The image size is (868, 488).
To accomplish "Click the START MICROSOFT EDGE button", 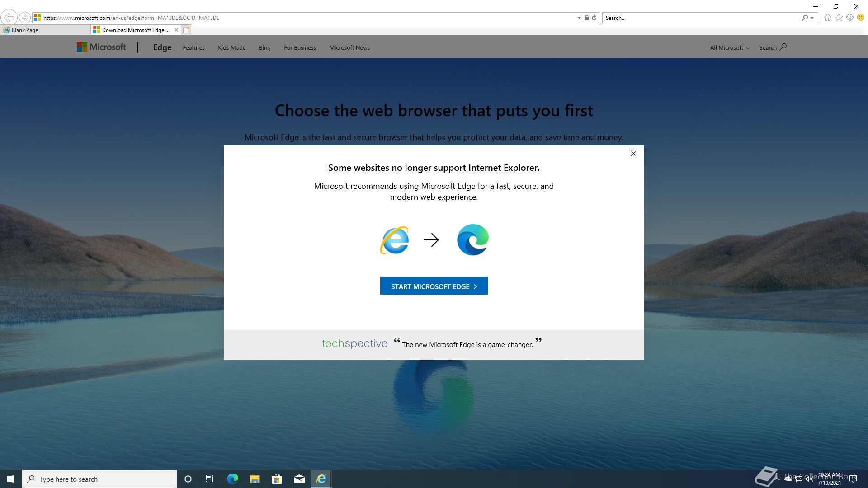I will (434, 286).
